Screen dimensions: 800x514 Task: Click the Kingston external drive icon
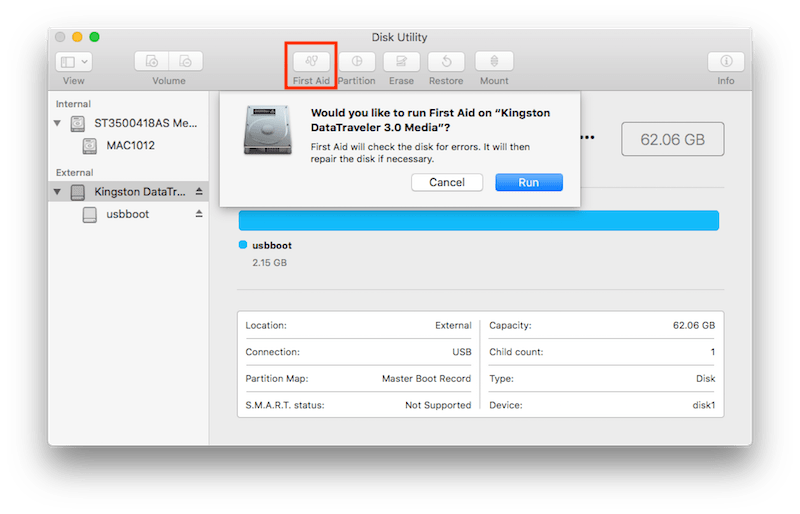click(78, 192)
